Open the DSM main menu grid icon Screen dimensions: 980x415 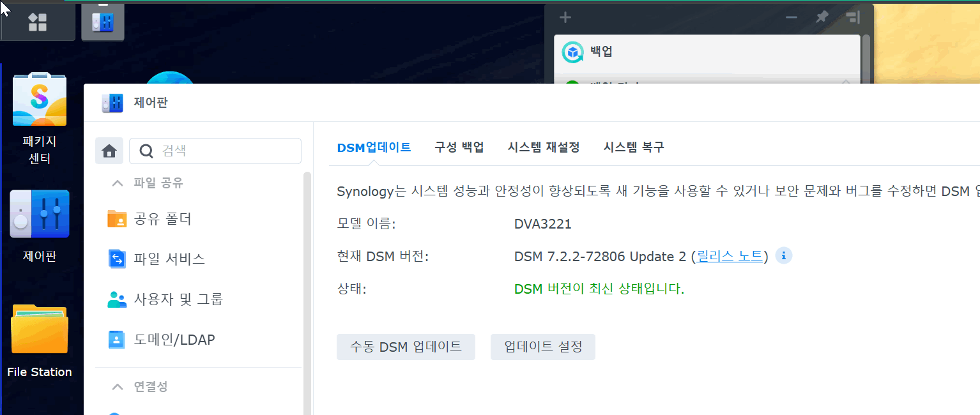click(x=38, y=22)
